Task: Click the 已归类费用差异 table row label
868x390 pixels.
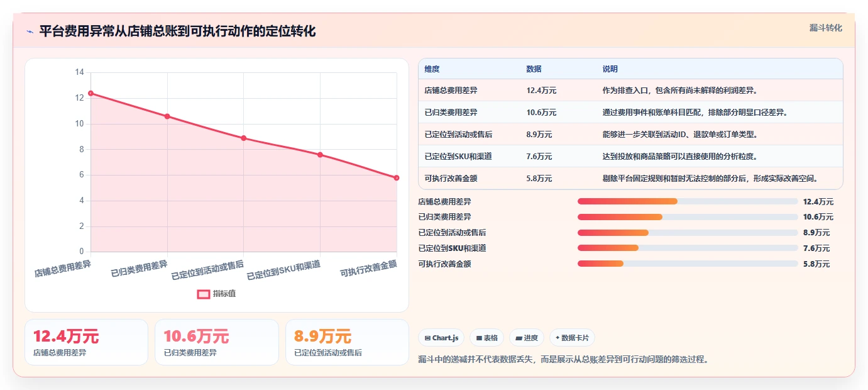Action: 451,113
